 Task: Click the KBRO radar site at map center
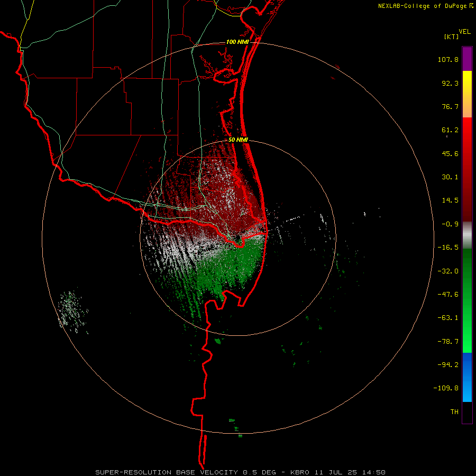(237, 239)
